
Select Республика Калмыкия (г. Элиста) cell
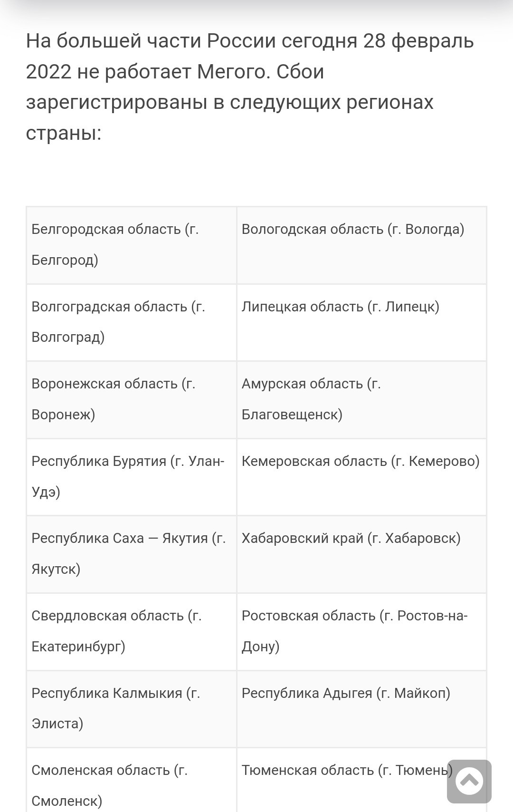click(132, 709)
